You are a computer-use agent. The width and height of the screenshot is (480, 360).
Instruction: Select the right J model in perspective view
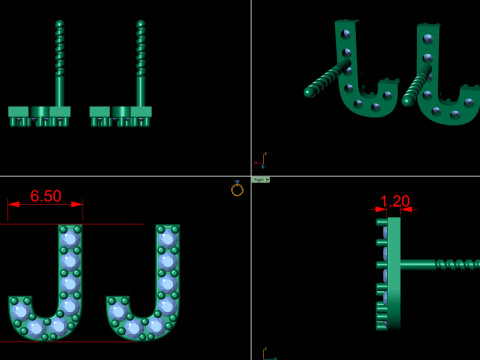(x=441, y=74)
